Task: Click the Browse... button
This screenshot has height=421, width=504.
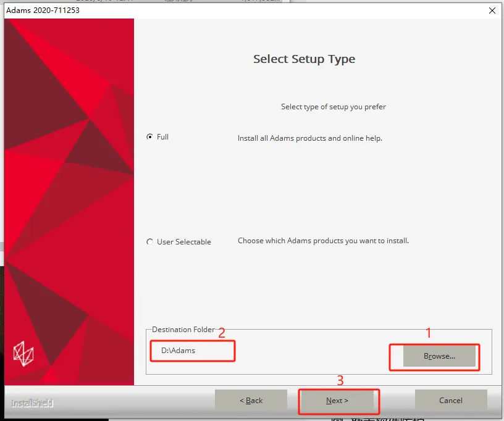Action: [439, 356]
